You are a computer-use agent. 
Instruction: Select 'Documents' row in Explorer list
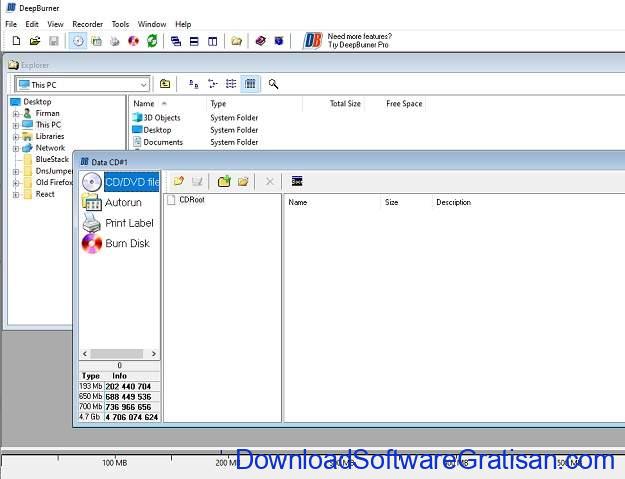click(163, 142)
